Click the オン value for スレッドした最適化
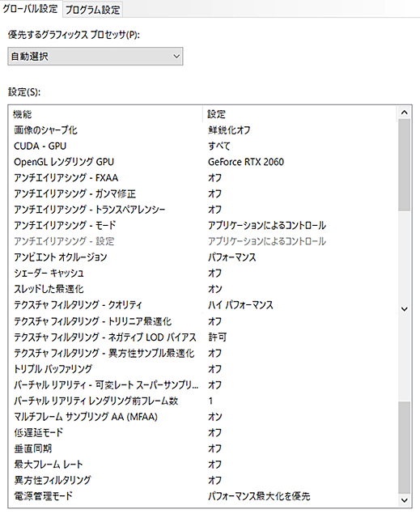This screenshot has height=518, width=420. pos(215,289)
